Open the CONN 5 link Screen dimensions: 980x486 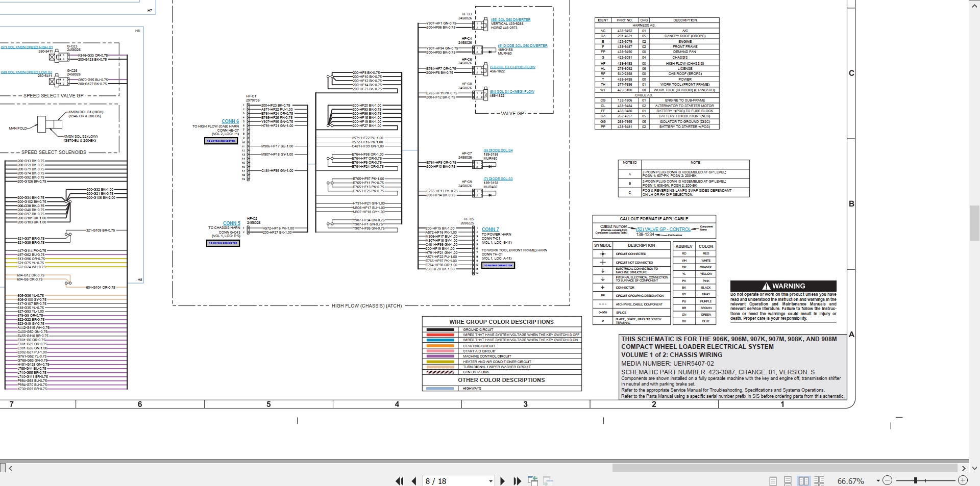point(231,223)
